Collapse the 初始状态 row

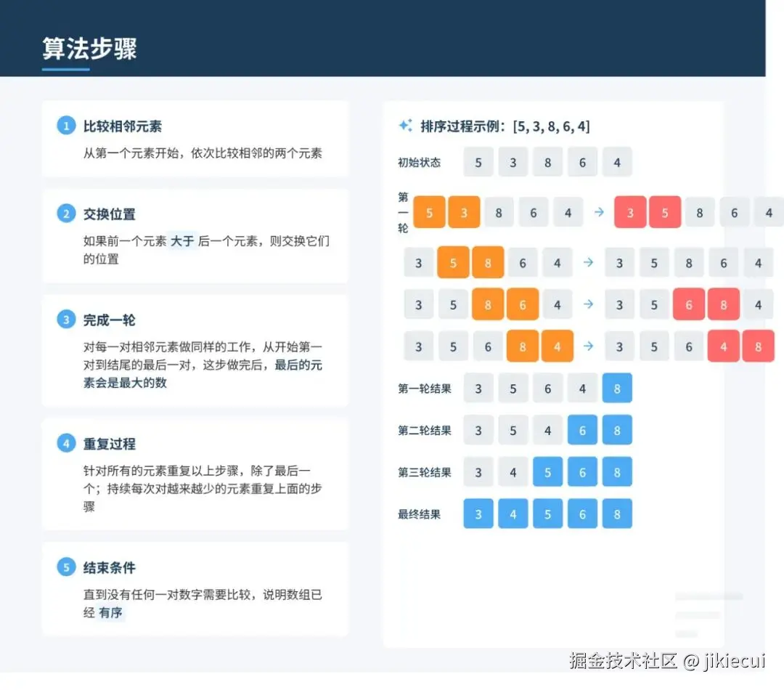coord(420,162)
